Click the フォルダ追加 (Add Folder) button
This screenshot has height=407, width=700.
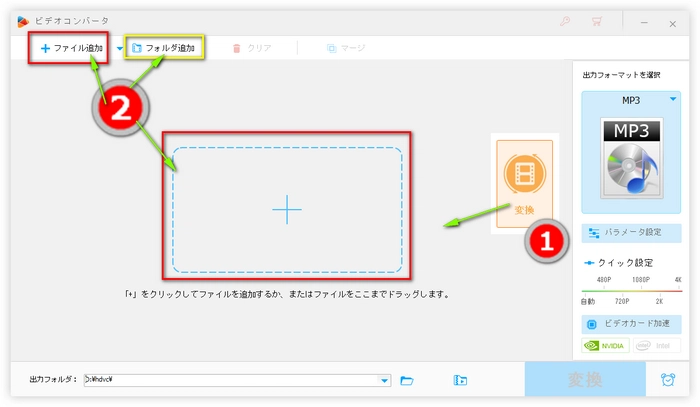(163, 47)
